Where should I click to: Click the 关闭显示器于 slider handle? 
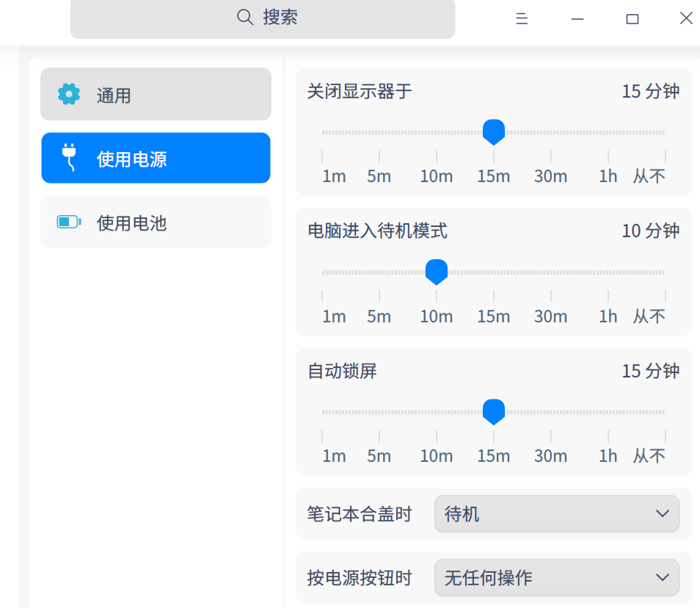click(x=494, y=132)
